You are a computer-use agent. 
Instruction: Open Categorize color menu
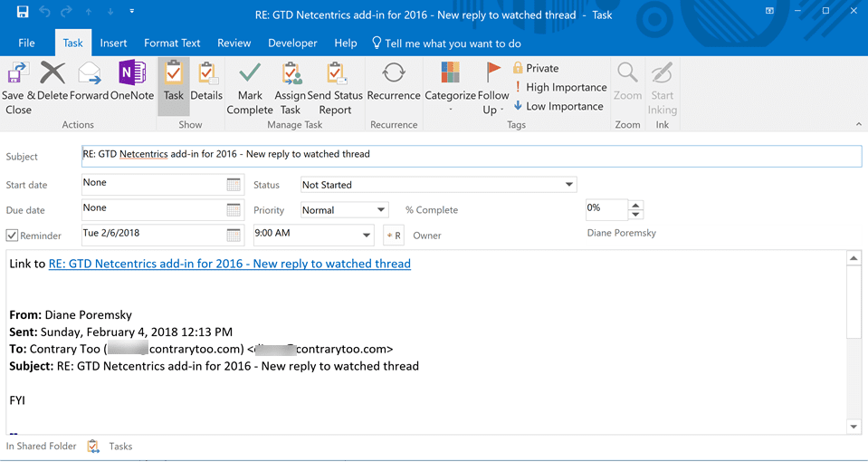pyautogui.click(x=450, y=88)
